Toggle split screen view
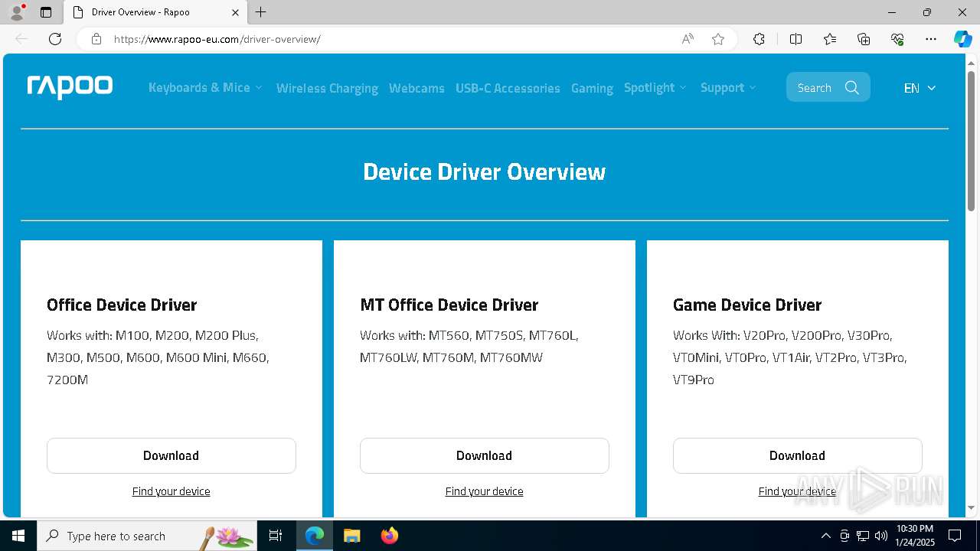The height and width of the screenshot is (551, 980). point(795,39)
